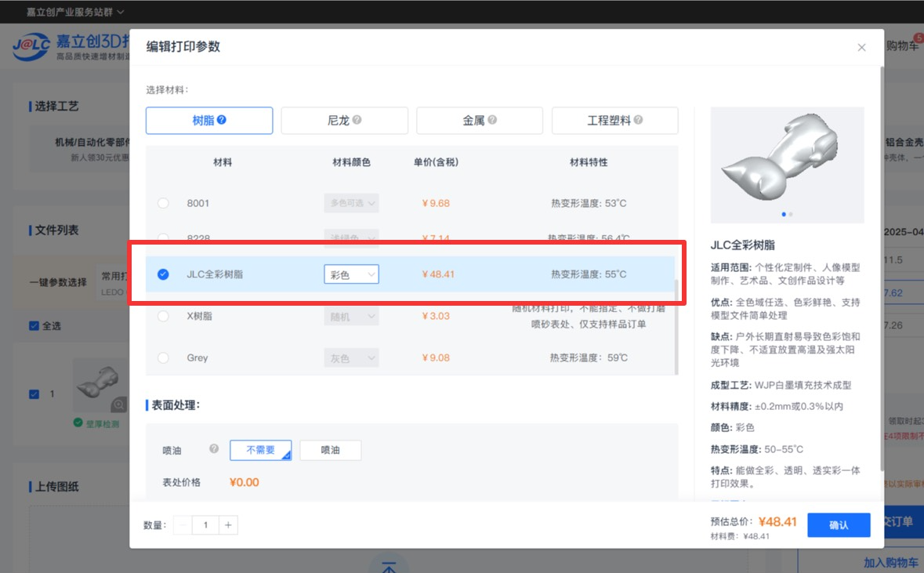This screenshot has width=924, height=573.
Task: Select the 8001 resin radio button
Action: [x=163, y=203]
